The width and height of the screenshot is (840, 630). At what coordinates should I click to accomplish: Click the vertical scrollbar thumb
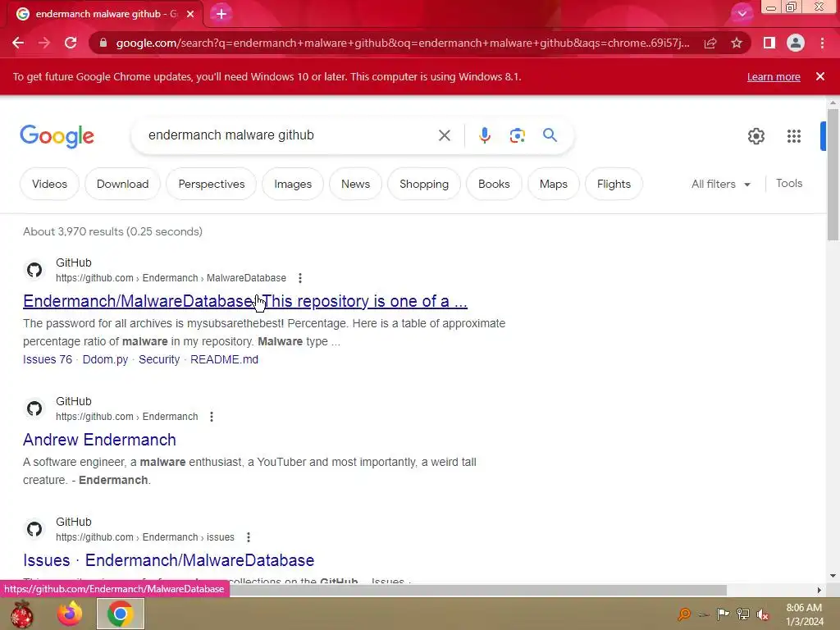(x=833, y=175)
